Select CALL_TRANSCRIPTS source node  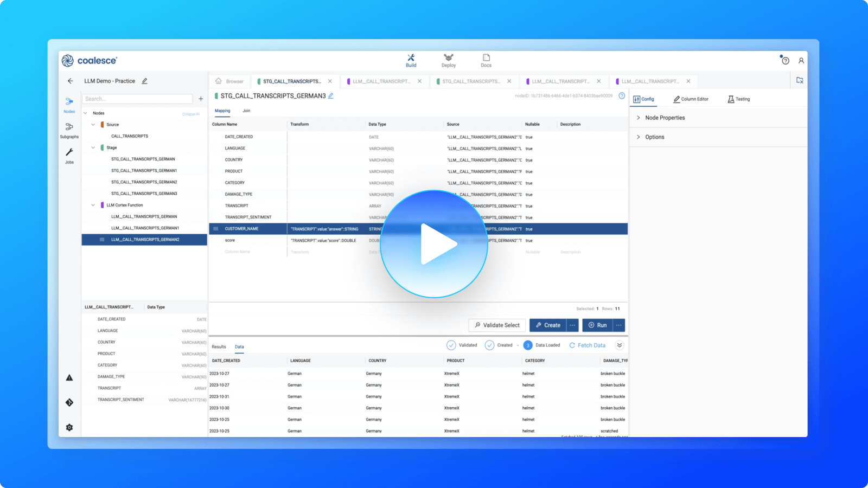coord(130,136)
